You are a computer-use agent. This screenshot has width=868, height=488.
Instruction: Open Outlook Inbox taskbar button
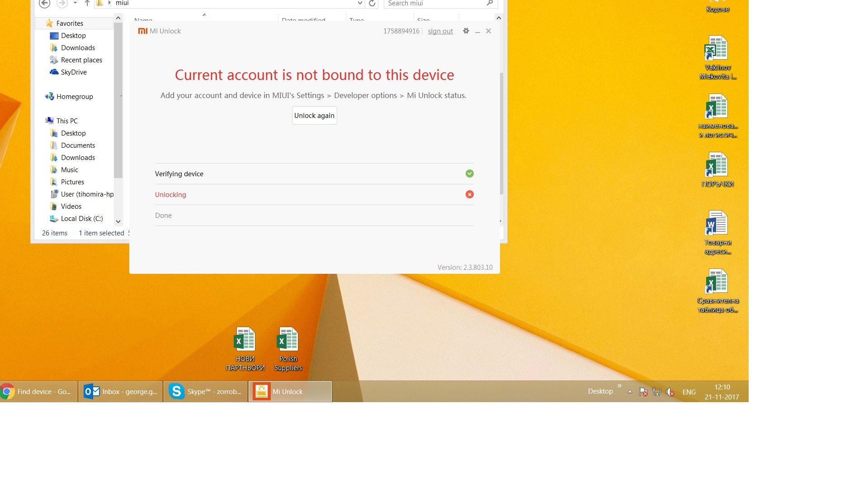(x=120, y=391)
